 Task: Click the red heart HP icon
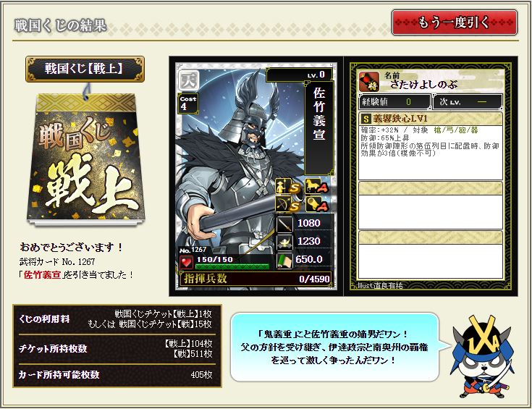click(x=186, y=262)
